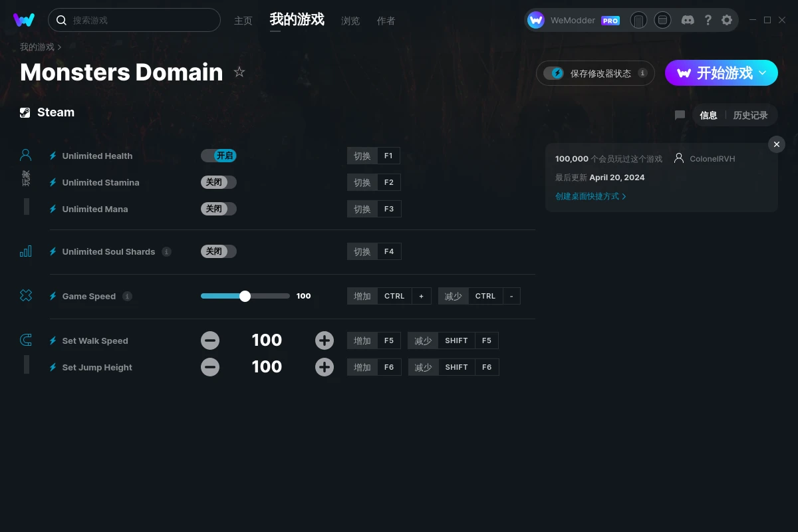Click lightning icon next to Set Jump Height
This screenshot has width=798, height=532.
point(53,367)
